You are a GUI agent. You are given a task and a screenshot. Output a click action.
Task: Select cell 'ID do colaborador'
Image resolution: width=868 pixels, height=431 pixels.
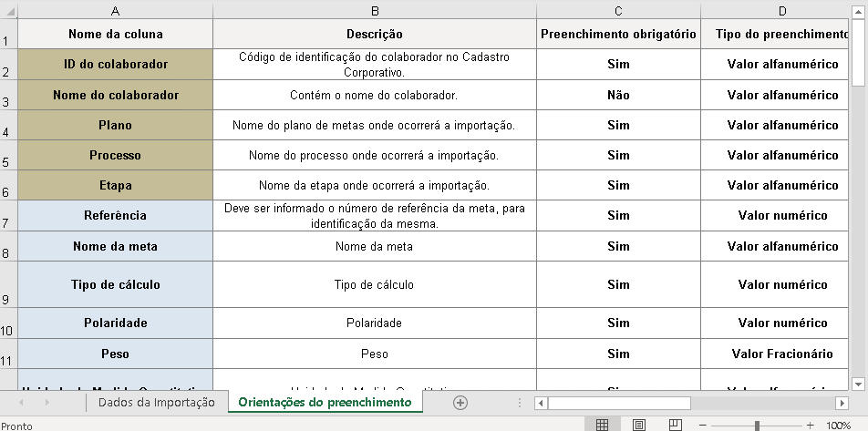click(x=115, y=64)
